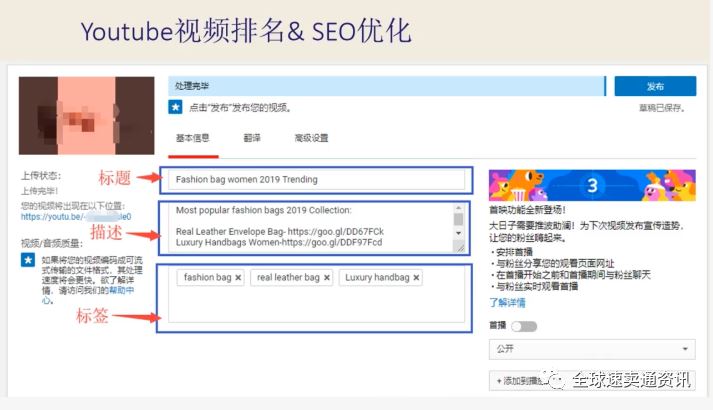Toggle the 首播 premiere switch
This screenshot has height=410, width=713.
(524, 326)
